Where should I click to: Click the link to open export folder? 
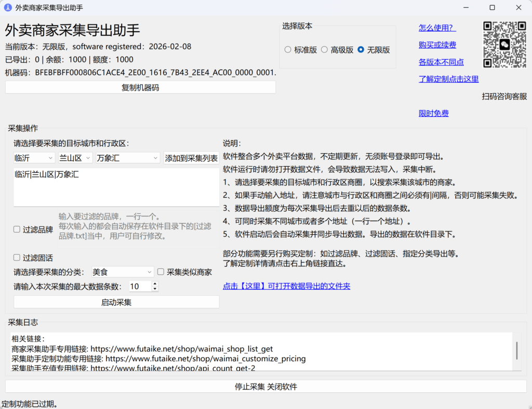(286, 285)
